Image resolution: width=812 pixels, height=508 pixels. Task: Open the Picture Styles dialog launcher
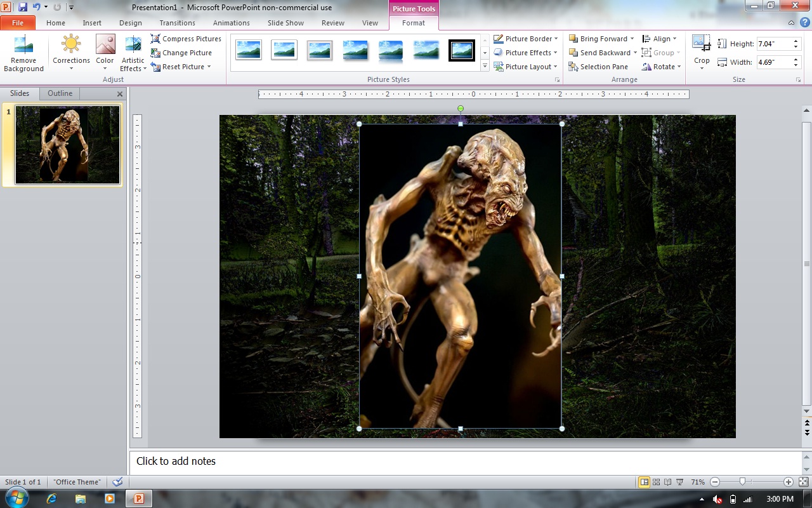point(558,80)
